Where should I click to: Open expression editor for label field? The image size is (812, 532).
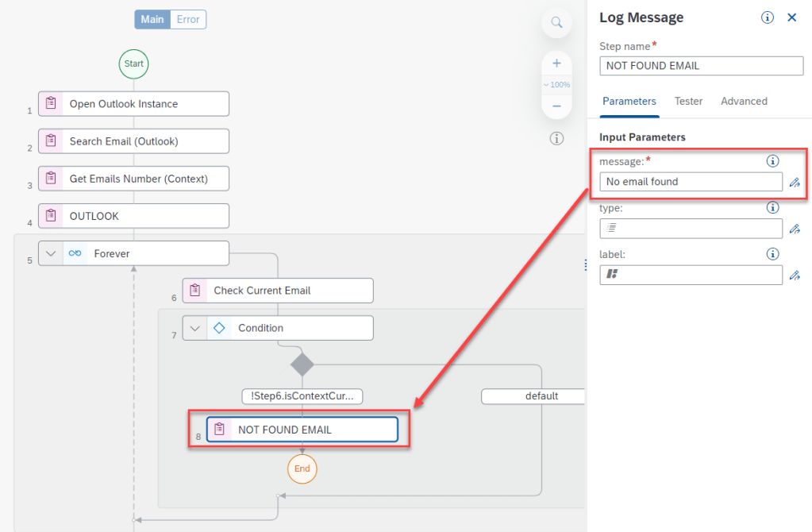[x=795, y=275]
